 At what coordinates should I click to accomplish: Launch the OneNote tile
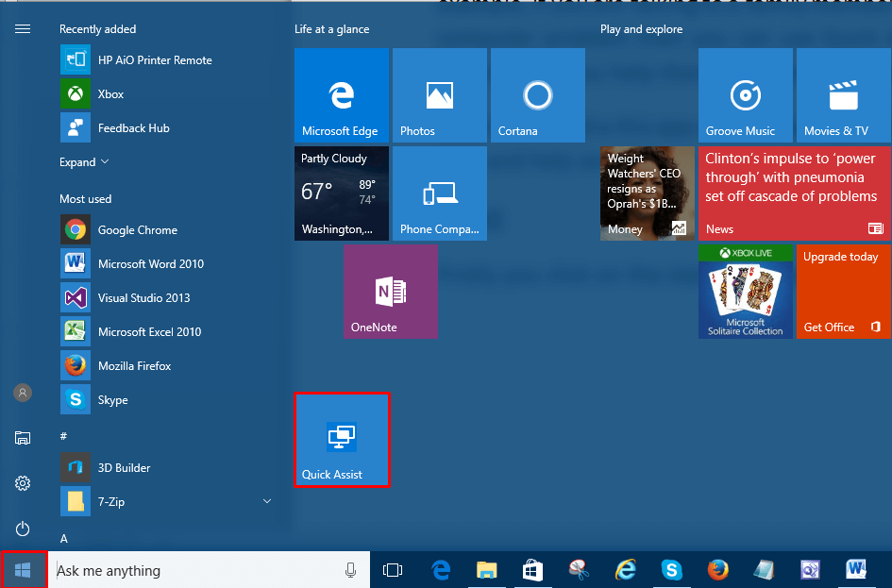(390, 292)
